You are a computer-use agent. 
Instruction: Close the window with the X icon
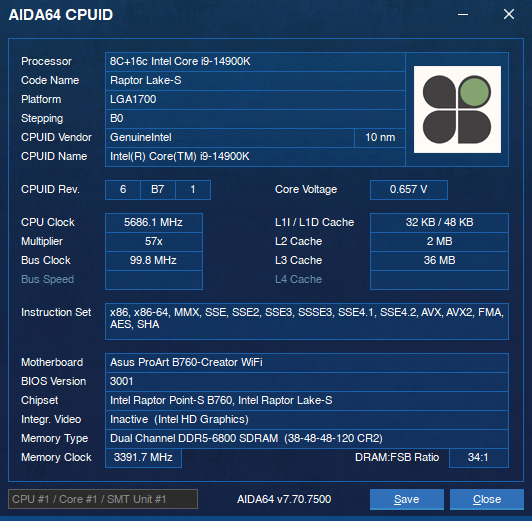(x=509, y=14)
